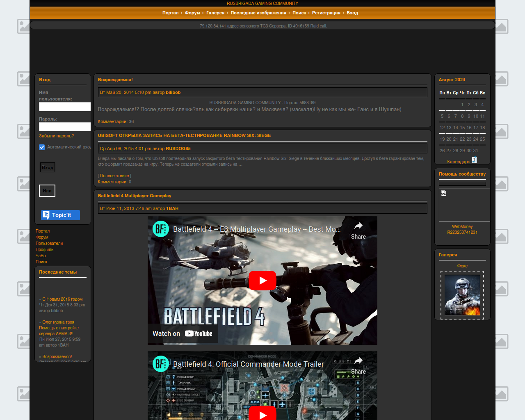Viewport: 525px width, 420px height.
Task: Open Rainbow Six: Siege beta post title
Action: tap(184, 135)
